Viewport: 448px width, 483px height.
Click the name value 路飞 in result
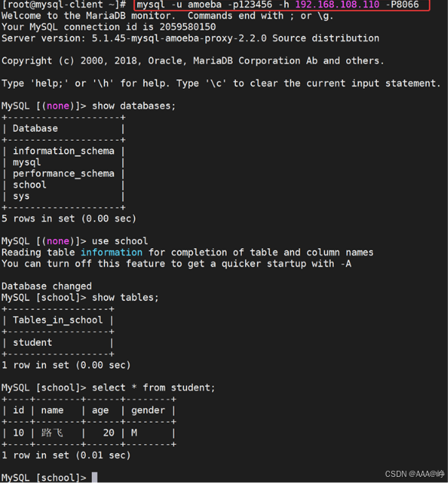pos(52,432)
